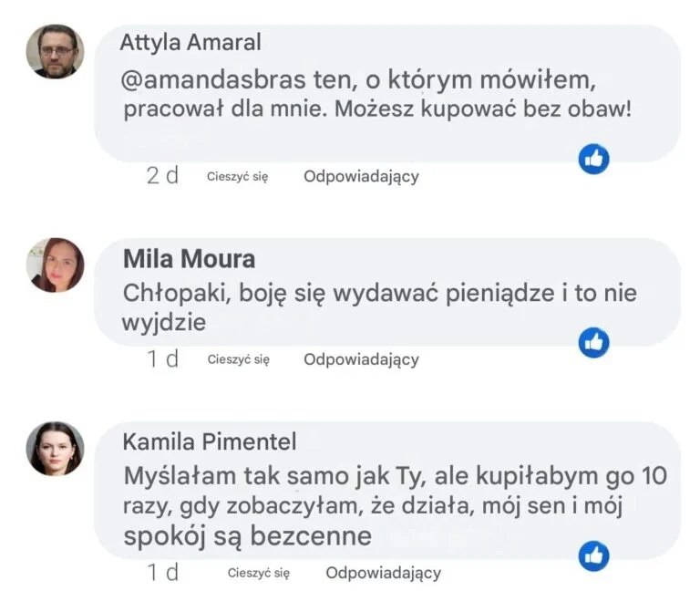Visit the Mila Moura profile name
Screen dimensions: 700x612
coord(189,259)
